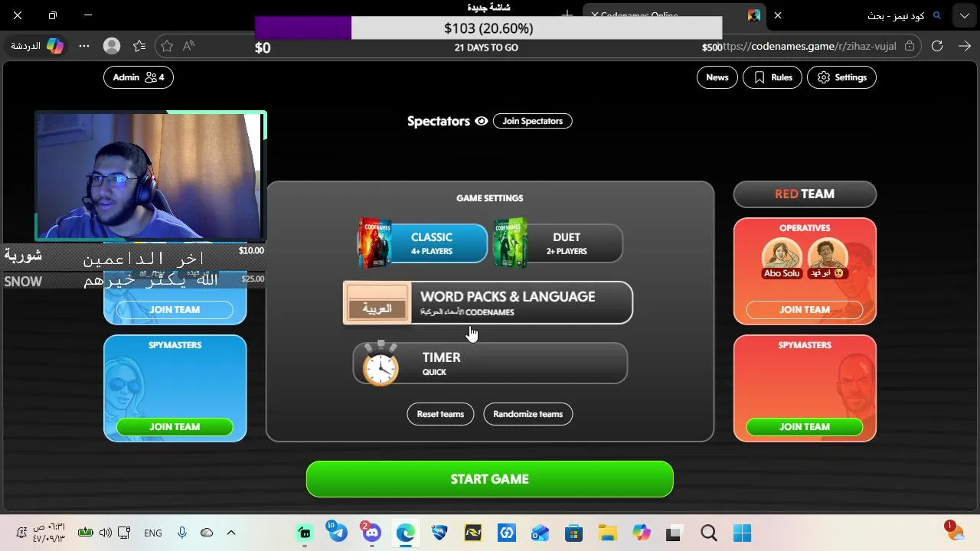Open taskbar Search

(x=709, y=533)
